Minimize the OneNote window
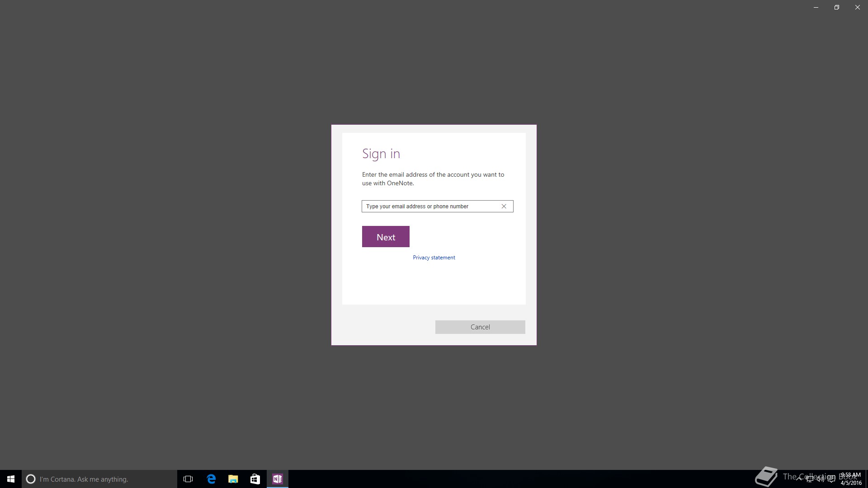 816,7
